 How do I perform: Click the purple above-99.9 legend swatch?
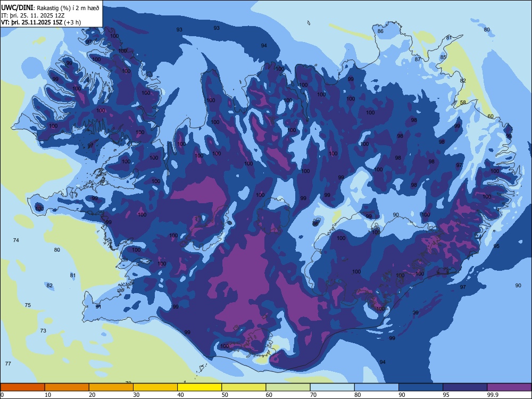[x=509, y=387]
